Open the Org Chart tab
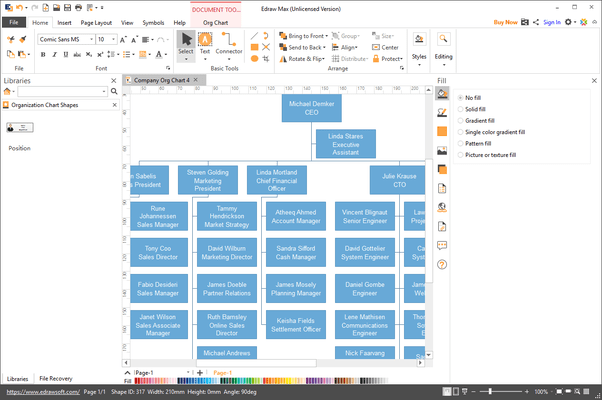602x400 pixels. (215, 23)
